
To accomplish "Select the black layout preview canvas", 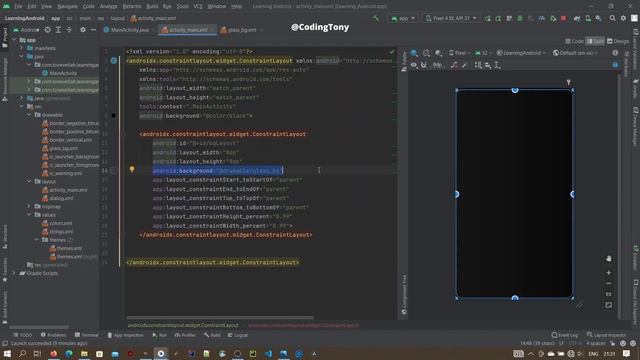I will (514, 194).
